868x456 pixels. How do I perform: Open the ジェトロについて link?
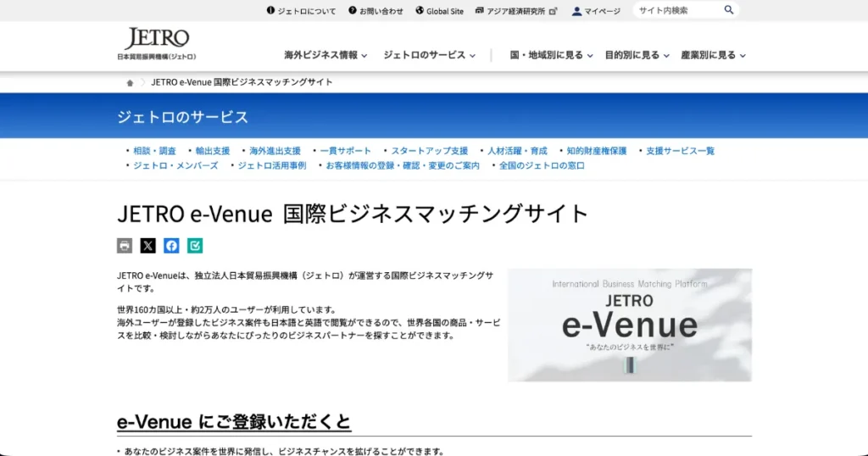(x=307, y=11)
